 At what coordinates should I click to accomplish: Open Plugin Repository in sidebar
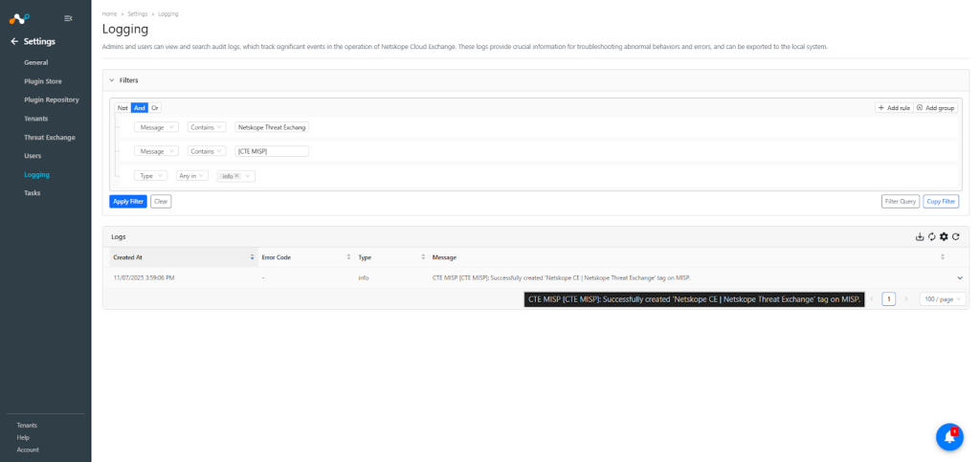coord(52,99)
